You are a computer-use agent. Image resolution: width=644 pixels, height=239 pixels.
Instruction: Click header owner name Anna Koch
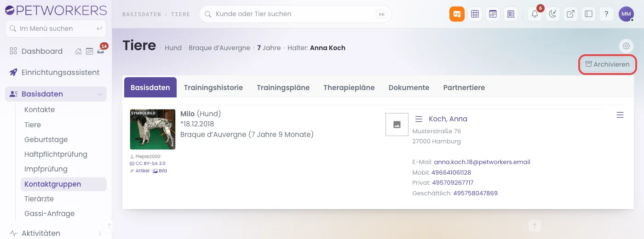(328, 48)
